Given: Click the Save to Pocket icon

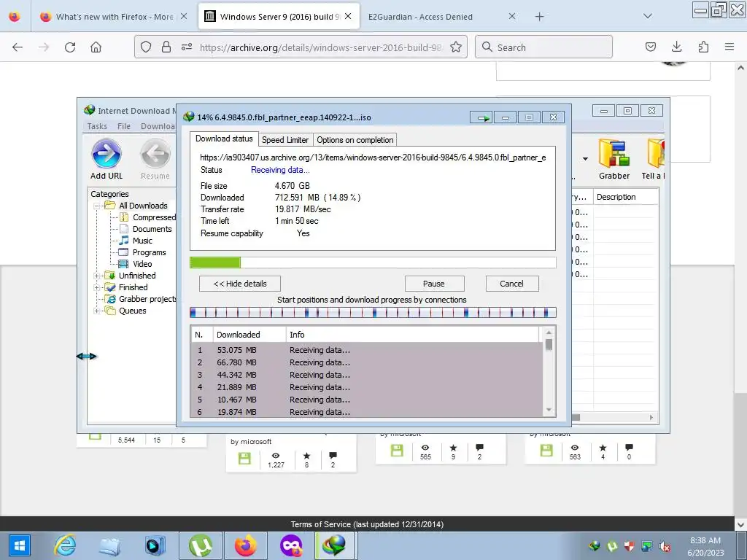Looking at the screenshot, I should click(x=650, y=47).
